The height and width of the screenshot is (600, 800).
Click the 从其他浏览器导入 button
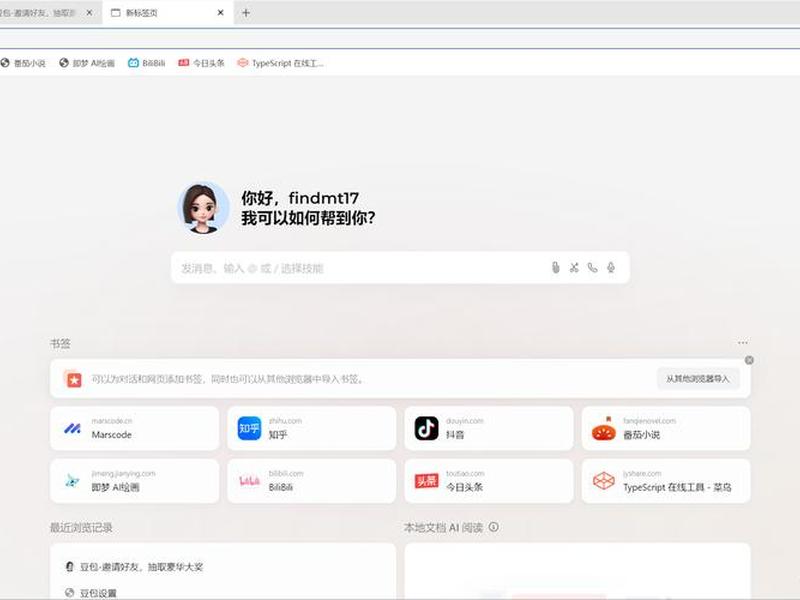697,379
